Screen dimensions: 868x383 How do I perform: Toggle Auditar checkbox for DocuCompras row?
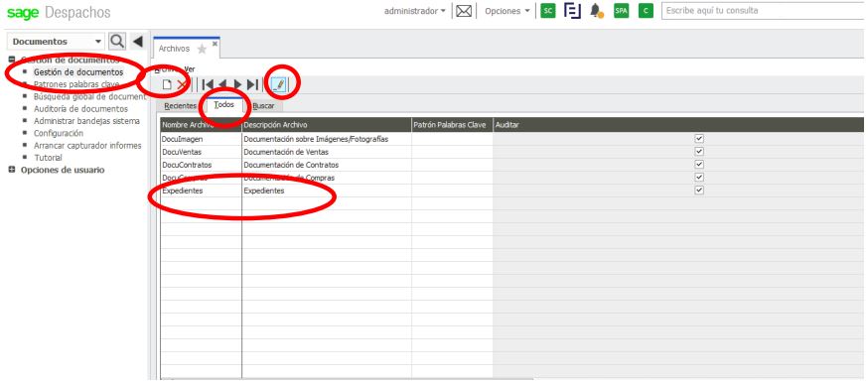click(x=699, y=178)
